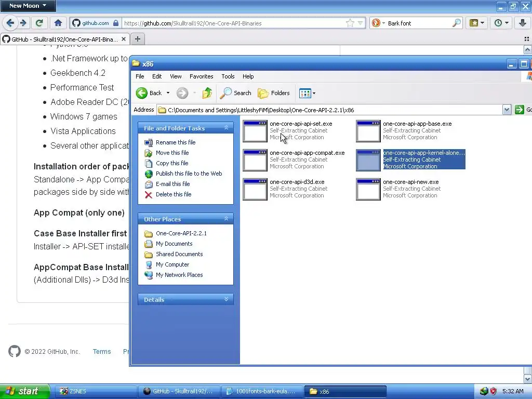Click Publish this file to the Web
Screen dimensions: 532x399
[x=189, y=174]
